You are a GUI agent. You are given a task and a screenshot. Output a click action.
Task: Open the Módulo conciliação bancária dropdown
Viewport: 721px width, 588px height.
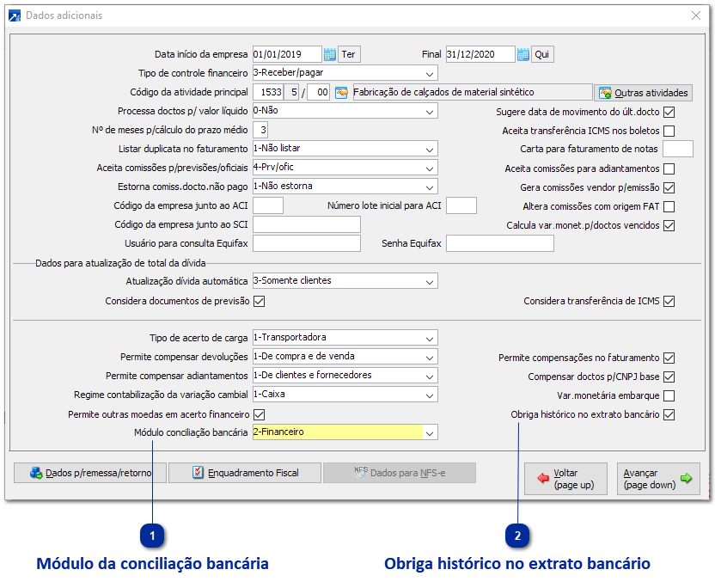pos(430,432)
